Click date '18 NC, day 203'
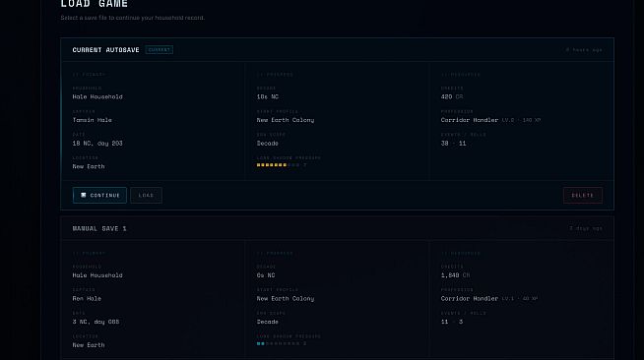 click(x=97, y=143)
